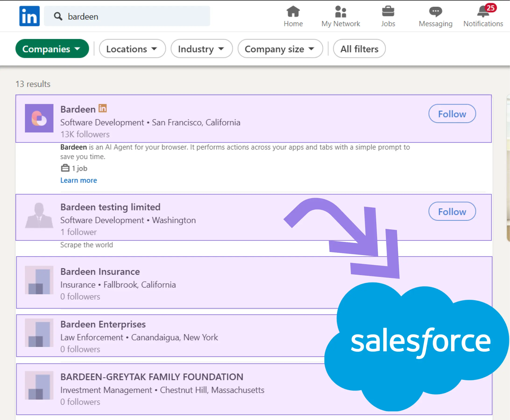Open the Notifications bell icon
The image size is (510, 420).
(x=483, y=12)
